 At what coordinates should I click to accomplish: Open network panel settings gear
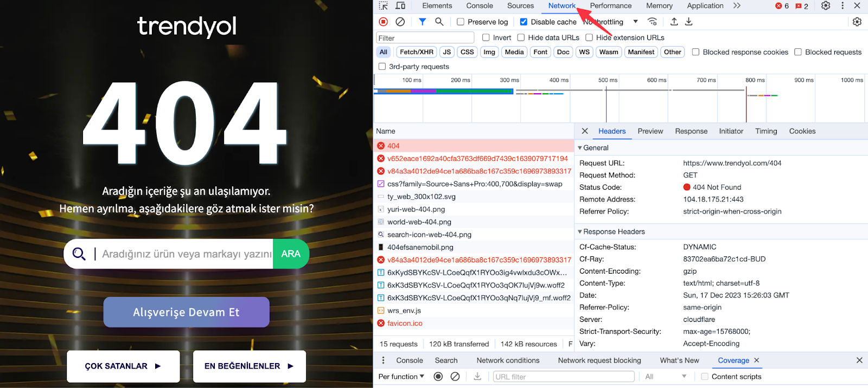(857, 22)
